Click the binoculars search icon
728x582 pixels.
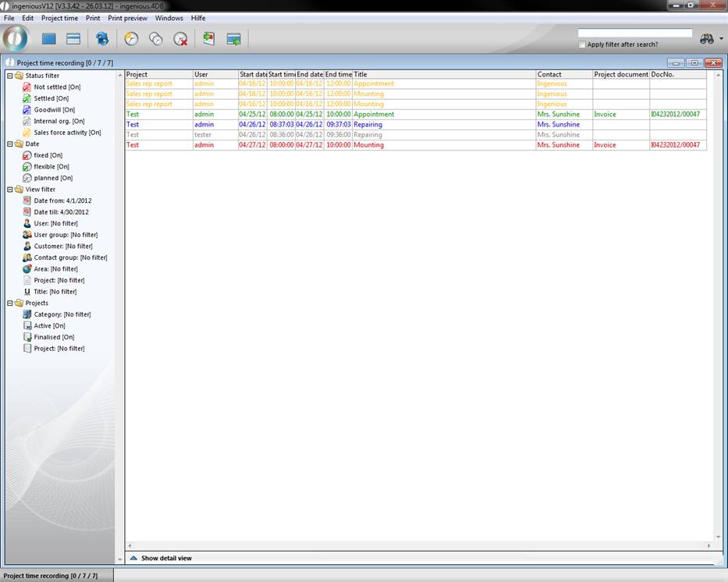(x=707, y=39)
